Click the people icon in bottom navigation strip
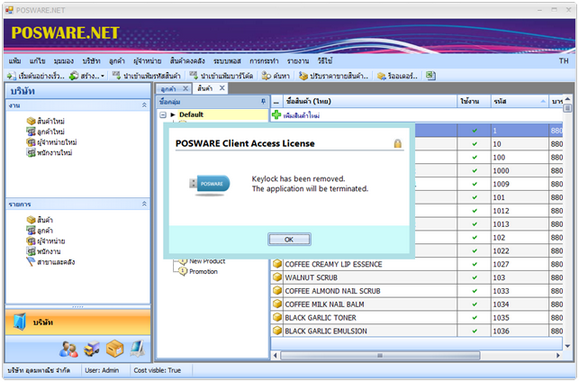The image size is (579, 382). click(x=69, y=349)
